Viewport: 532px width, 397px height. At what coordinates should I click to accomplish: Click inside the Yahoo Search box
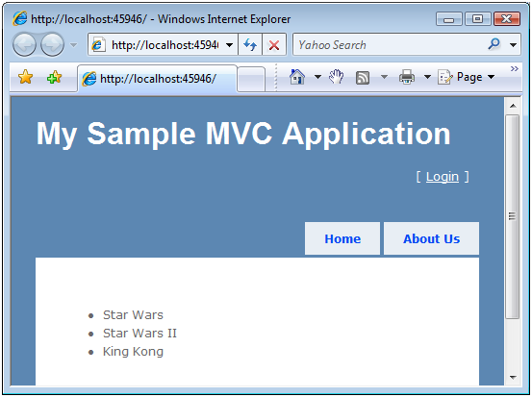tap(391, 44)
